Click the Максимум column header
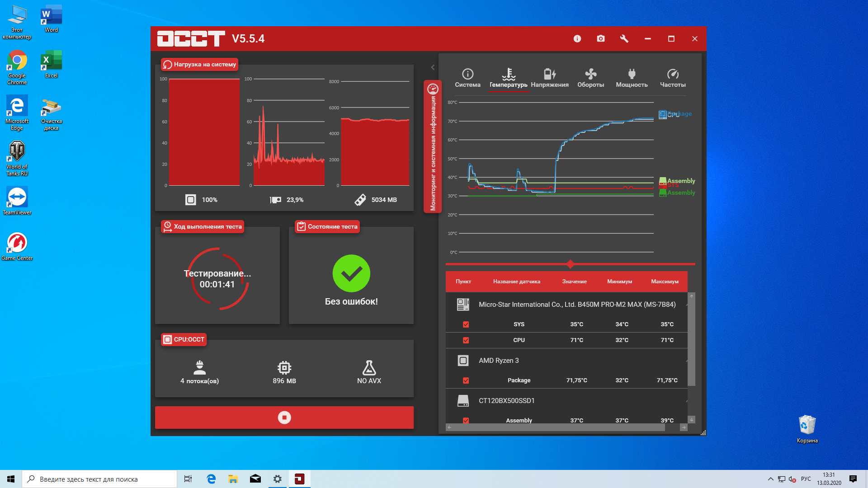This screenshot has width=868, height=488. 665,282
